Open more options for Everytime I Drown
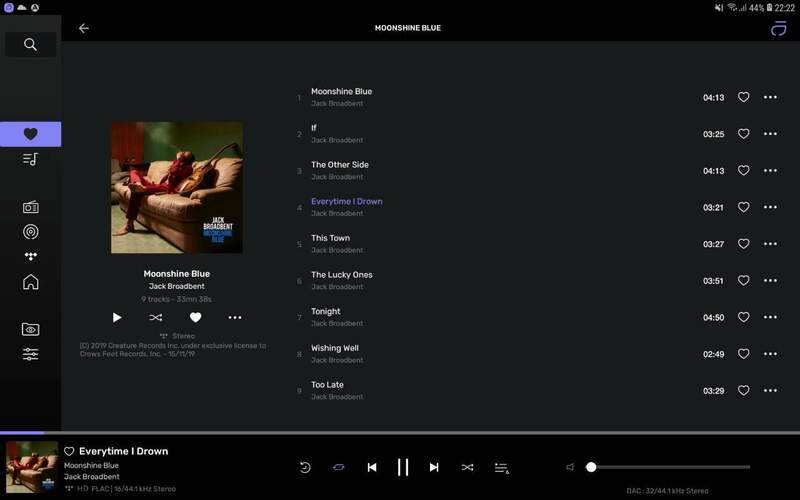The height and width of the screenshot is (500, 800). 770,207
